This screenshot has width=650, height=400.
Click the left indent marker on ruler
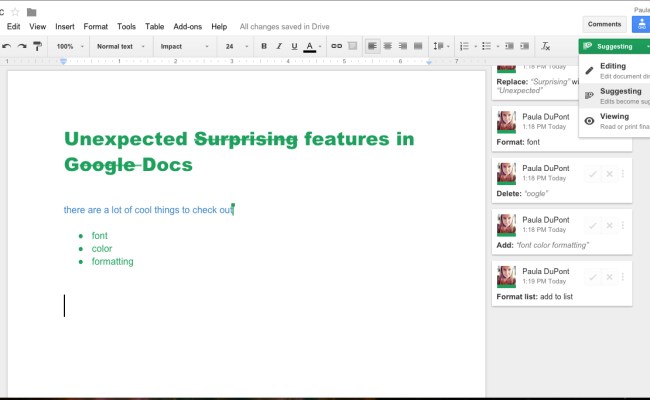(63, 61)
